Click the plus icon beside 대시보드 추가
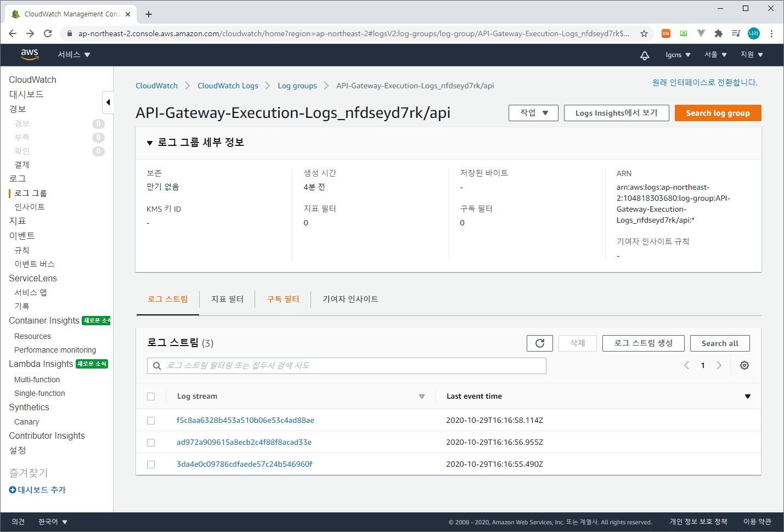Image resolution: width=784 pixels, height=532 pixels. tap(13, 490)
